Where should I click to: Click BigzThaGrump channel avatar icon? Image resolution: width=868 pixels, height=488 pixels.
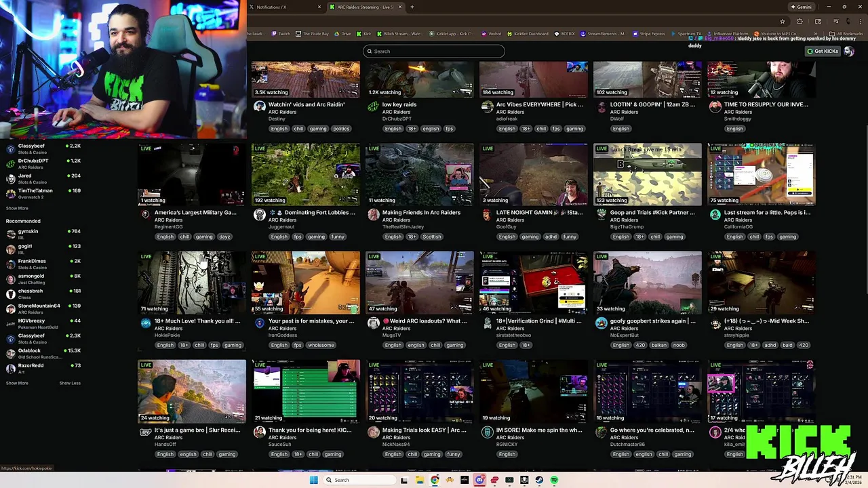pos(601,215)
